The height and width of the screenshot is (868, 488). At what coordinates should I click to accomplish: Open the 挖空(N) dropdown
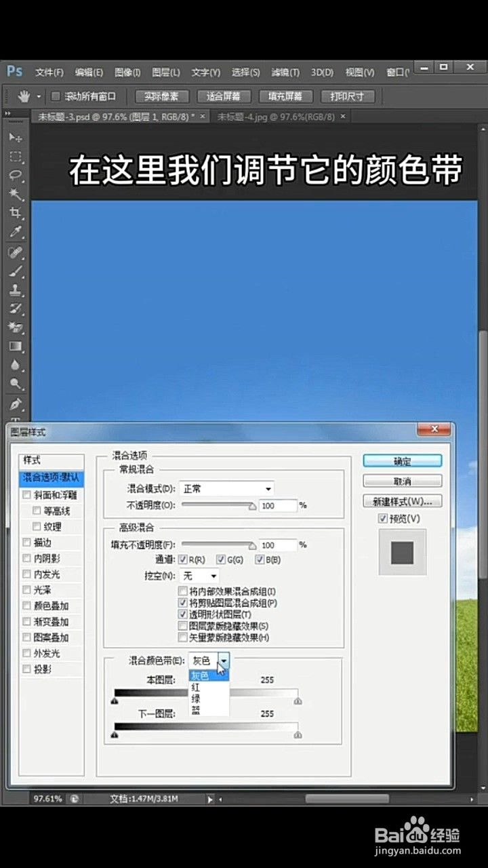pos(199,576)
